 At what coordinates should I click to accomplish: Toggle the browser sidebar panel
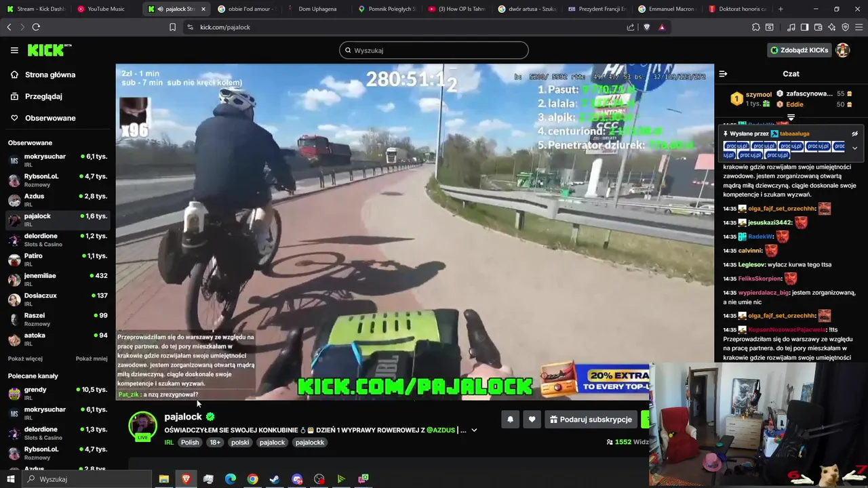[804, 27]
